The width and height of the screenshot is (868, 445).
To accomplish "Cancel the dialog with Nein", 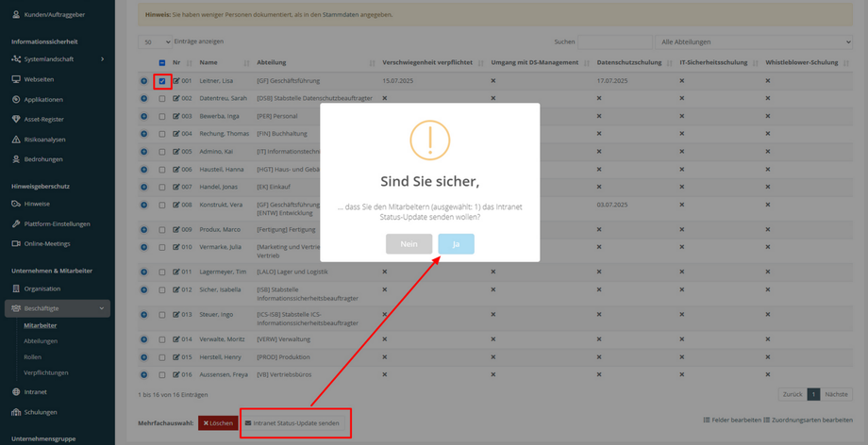I will click(409, 244).
